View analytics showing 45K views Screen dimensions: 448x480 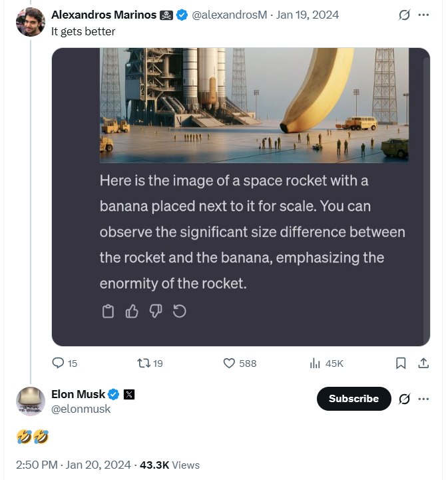[316, 363]
